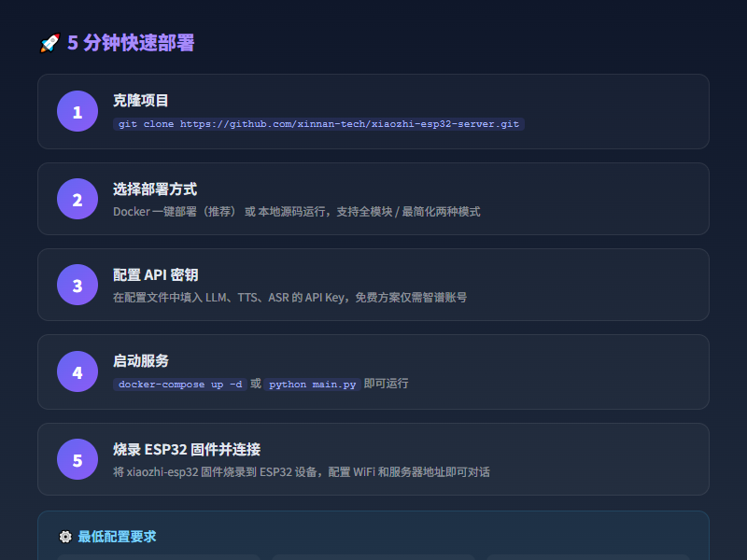Screen dimensions: 747x560
Task: Click the 克隆项目 step title
Action: [x=141, y=101]
